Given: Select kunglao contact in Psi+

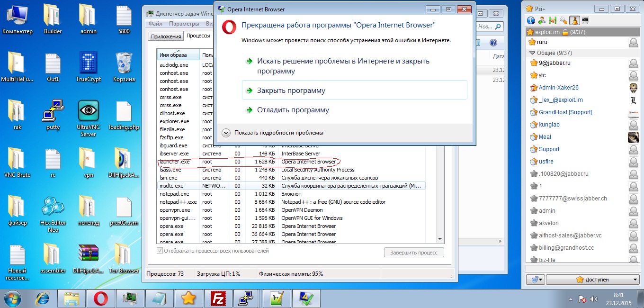Looking at the screenshot, I should click(x=583, y=125).
